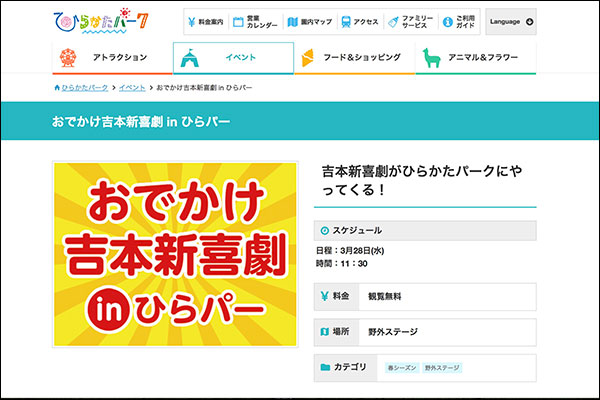
Task: Select the アトラクション tab
Action: point(109,58)
